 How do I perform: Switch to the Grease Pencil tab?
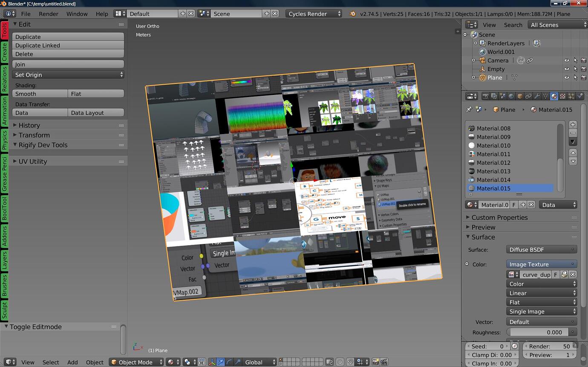[x=5, y=173]
